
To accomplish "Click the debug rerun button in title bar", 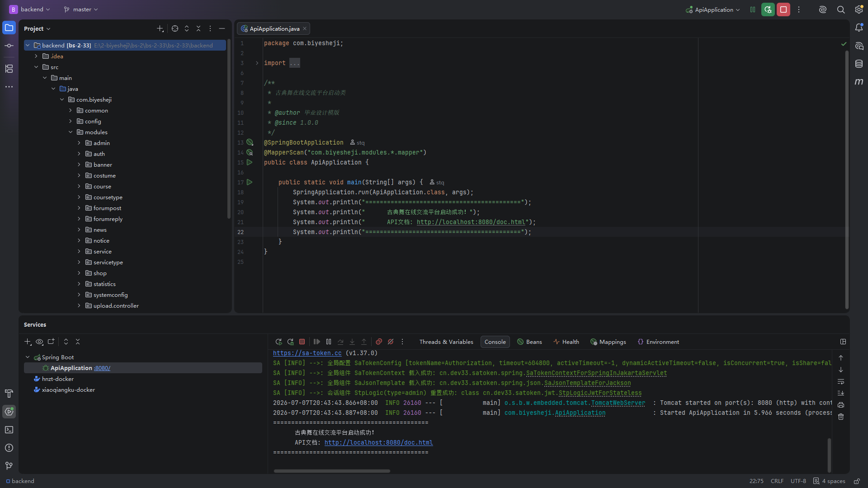I will [768, 9].
